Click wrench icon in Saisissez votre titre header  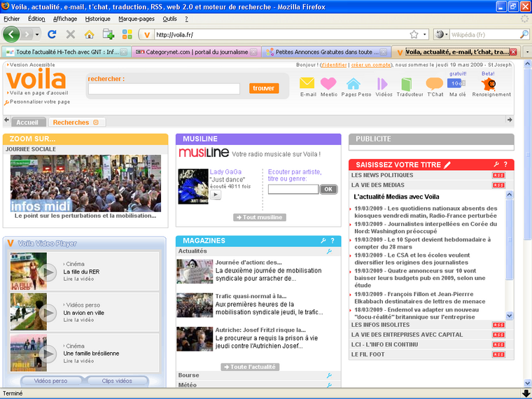coord(496,164)
